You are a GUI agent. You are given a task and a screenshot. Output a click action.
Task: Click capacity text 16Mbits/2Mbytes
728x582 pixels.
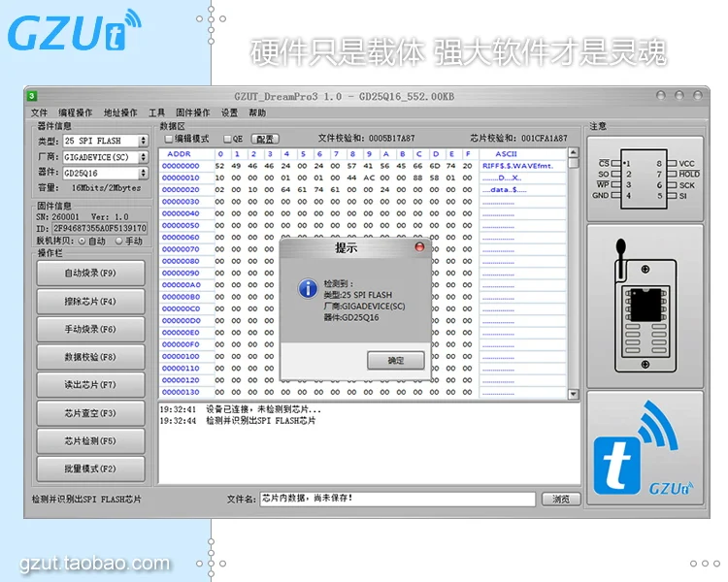tap(106, 188)
